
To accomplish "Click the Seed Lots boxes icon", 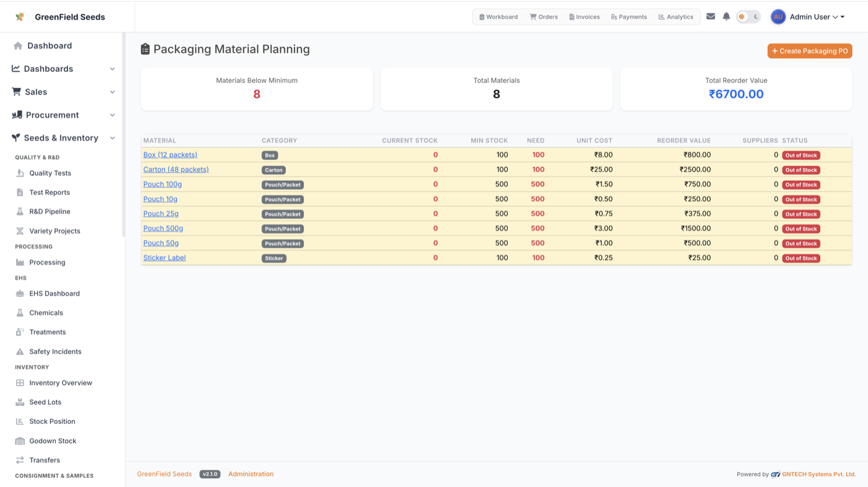I will pos(20,402).
